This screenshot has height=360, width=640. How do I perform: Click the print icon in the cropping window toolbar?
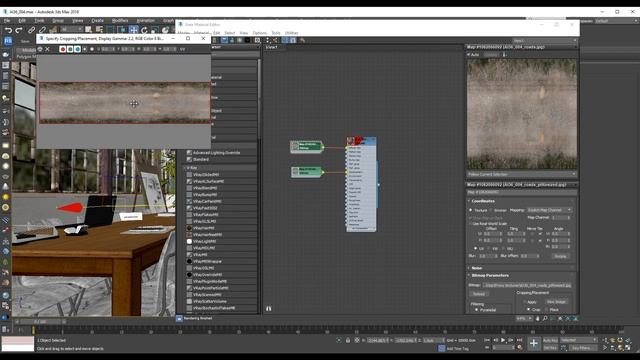tap(40, 49)
